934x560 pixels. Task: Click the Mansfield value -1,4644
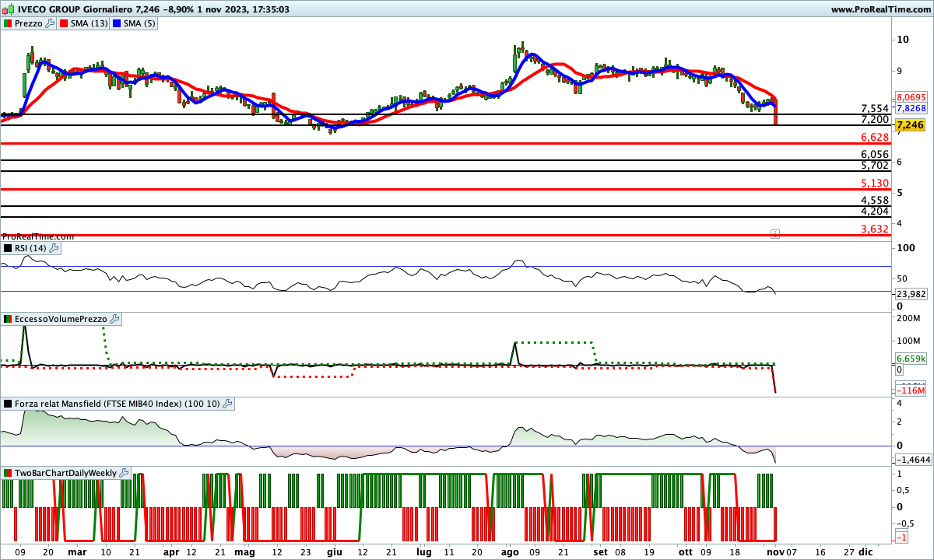pos(912,460)
